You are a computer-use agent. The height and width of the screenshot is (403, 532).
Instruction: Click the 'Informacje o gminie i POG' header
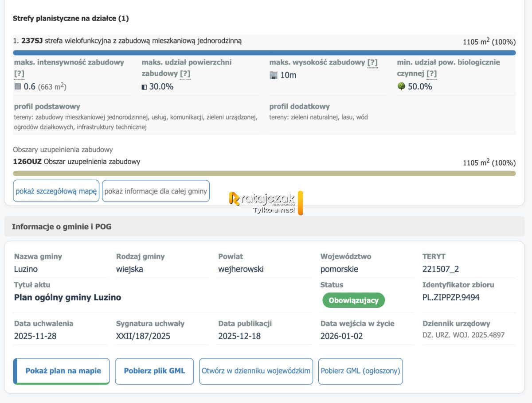coord(62,227)
